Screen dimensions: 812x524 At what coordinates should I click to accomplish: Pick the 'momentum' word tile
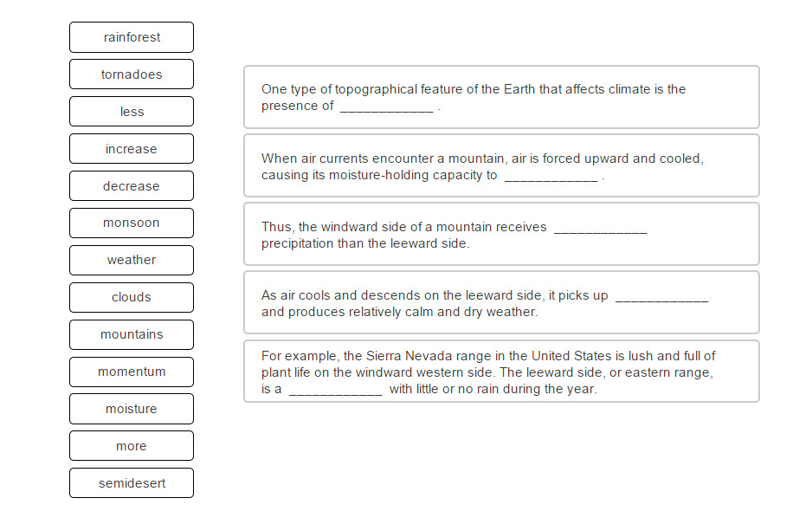[x=132, y=372]
